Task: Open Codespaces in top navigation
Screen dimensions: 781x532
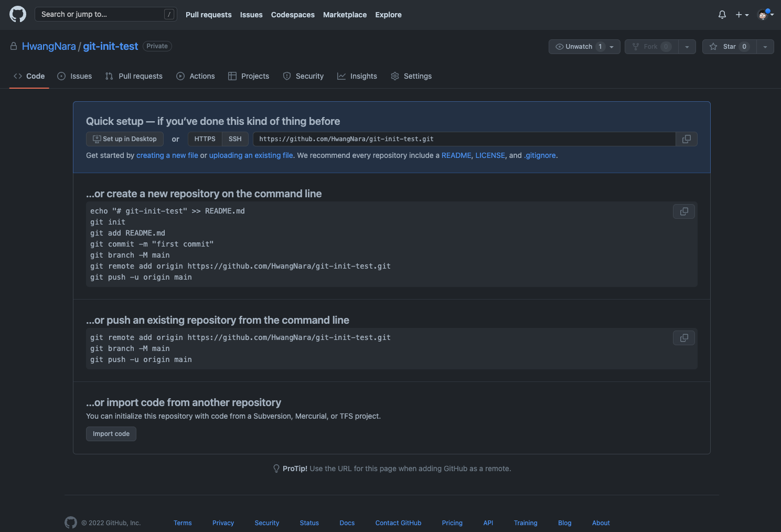Action: 293,15
